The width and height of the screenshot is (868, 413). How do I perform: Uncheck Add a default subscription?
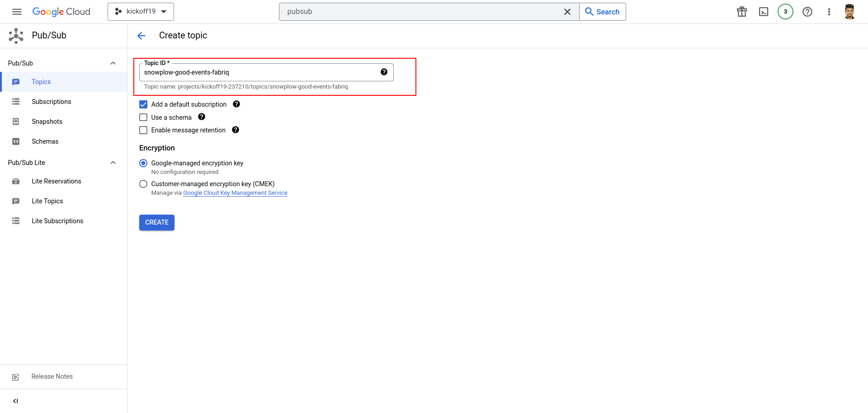143,104
